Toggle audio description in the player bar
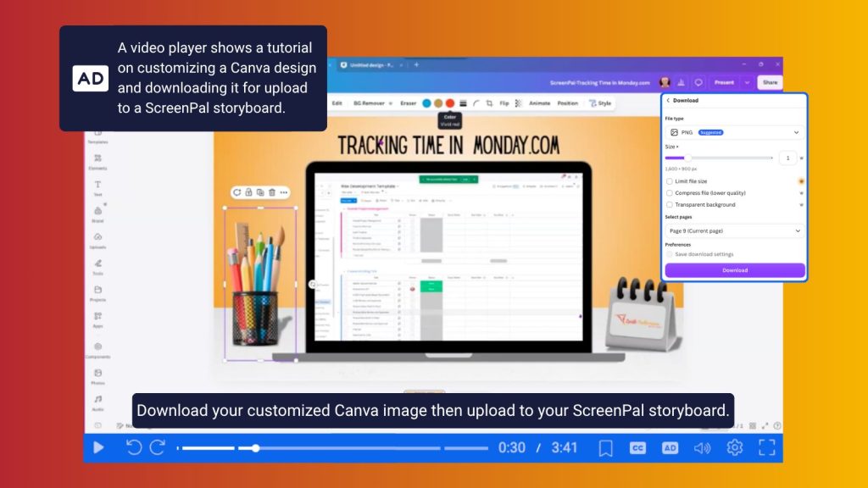 pyautogui.click(x=670, y=447)
